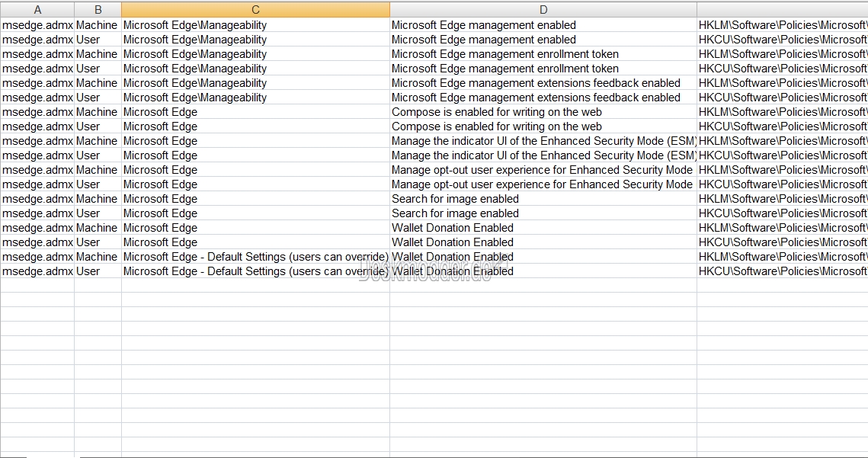Select the highlighted column C header
The width and height of the screenshot is (868, 458).
click(x=255, y=9)
